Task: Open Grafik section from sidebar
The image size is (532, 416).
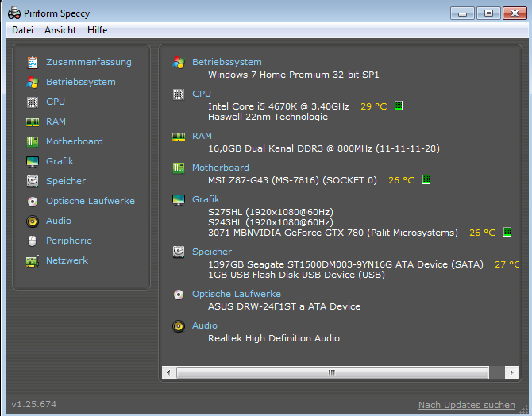Action: [x=60, y=161]
